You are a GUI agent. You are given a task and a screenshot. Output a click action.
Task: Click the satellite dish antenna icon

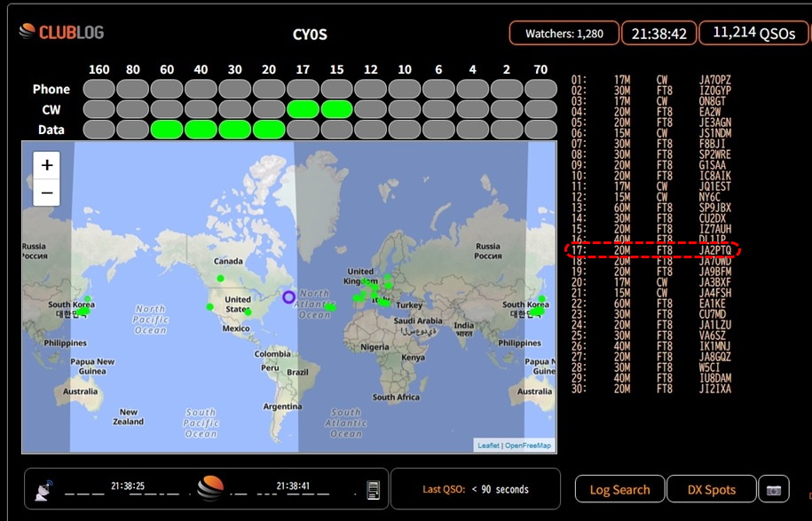(43, 489)
